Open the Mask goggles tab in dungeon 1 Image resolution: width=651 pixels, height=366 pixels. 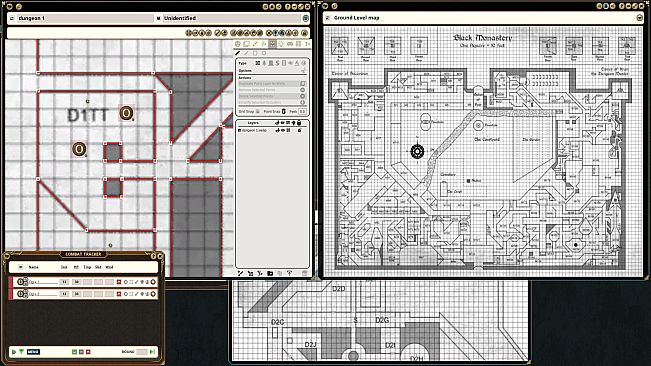point(290,44)
